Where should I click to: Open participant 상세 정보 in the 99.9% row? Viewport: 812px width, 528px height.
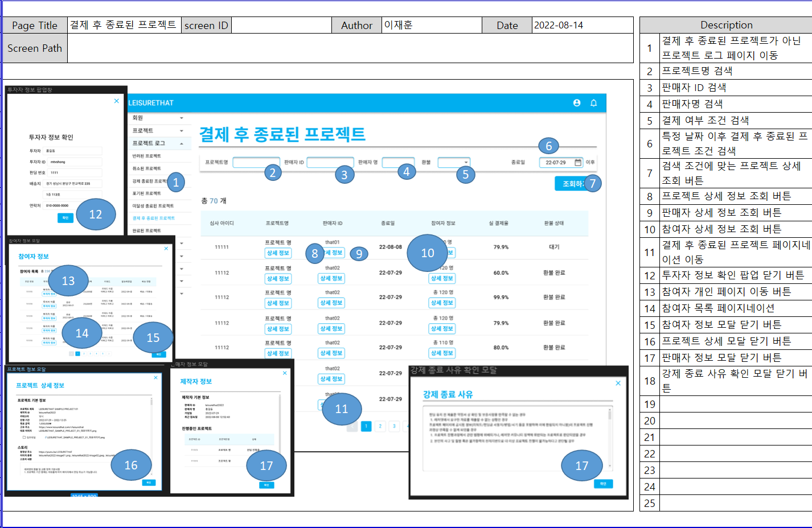[442, 303]
